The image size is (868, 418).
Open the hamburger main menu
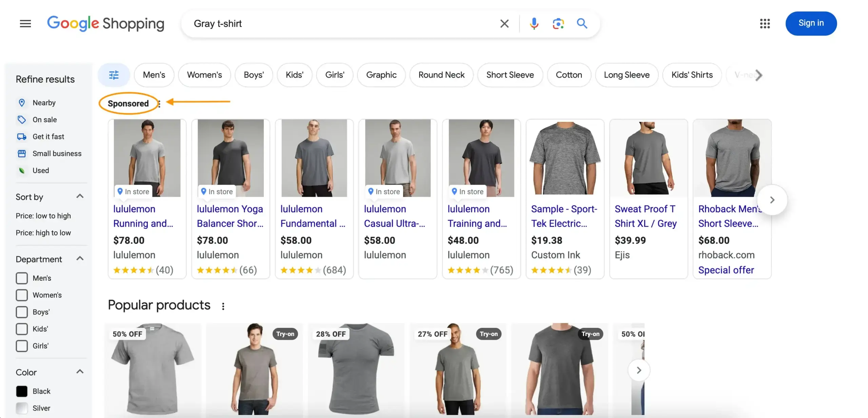pyautogui.click(x=25, y=23)
